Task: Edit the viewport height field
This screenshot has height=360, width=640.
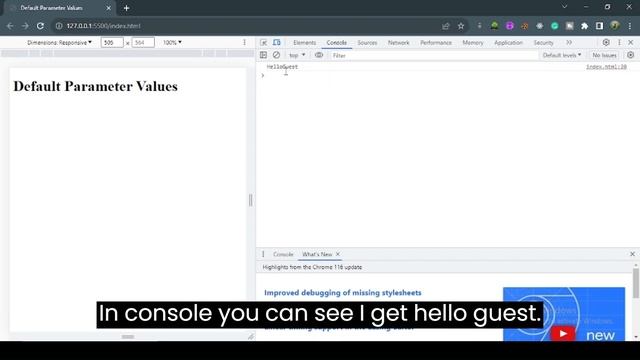Action: 143,42
